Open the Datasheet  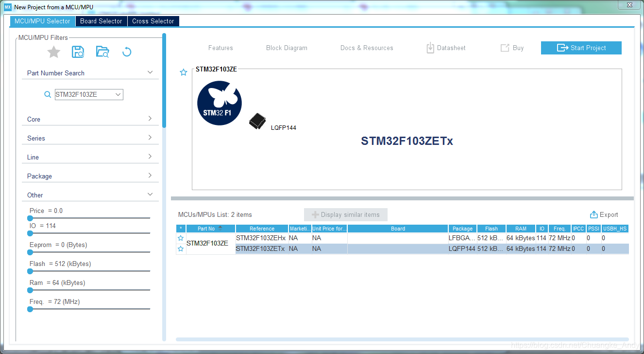[x=446, y=48]
